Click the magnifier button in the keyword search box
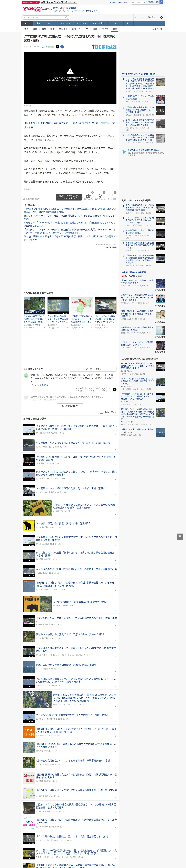 (66, 18)
